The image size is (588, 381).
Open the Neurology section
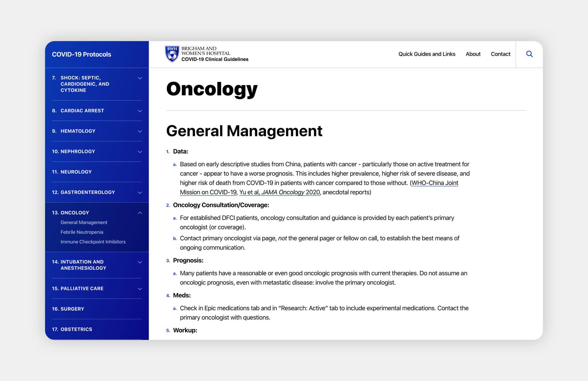tap(76, 172)
